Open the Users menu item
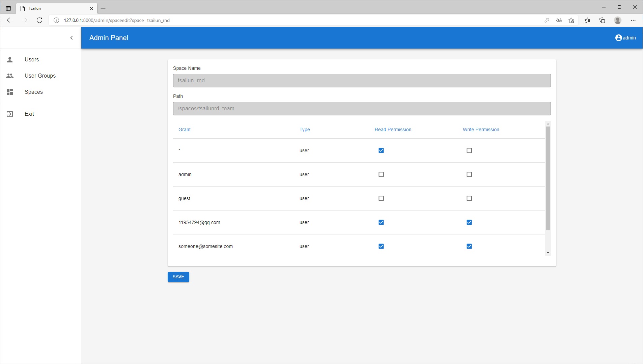Image resolution: width=643 pixels, height=364 pixels. [40, 60]
